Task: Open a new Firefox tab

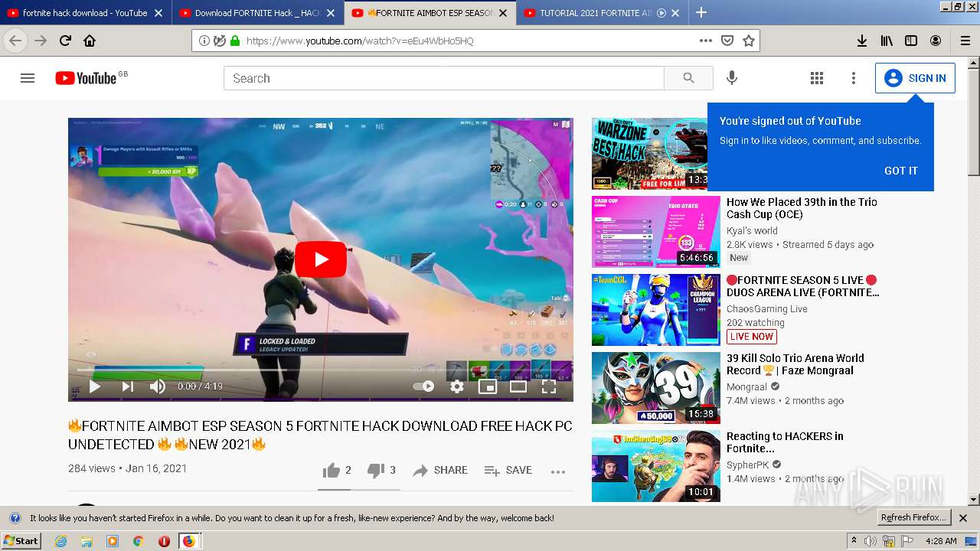Action: click(x=701, y=13)
